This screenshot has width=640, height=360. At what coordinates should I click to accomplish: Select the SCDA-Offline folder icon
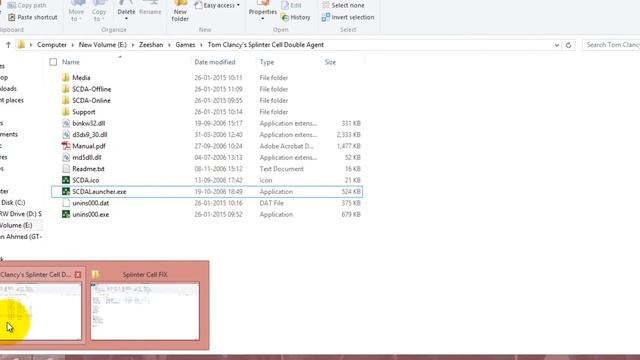[66, 89]
